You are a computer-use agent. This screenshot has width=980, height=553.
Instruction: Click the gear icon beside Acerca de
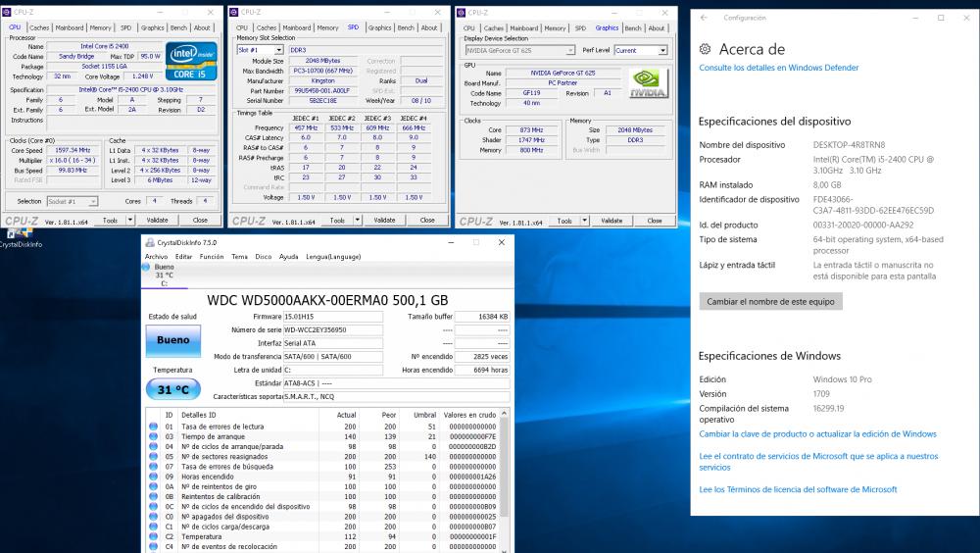point(705,49)
